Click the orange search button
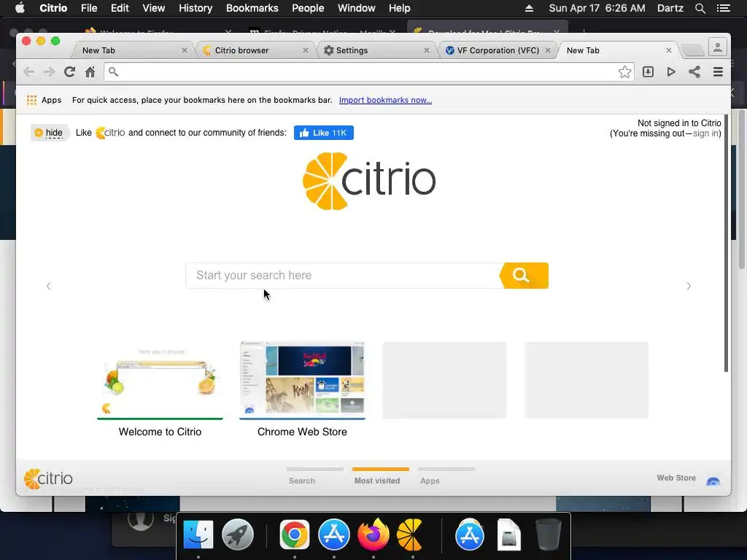This screenshot has height=560, width=747. tap(524, 275)
